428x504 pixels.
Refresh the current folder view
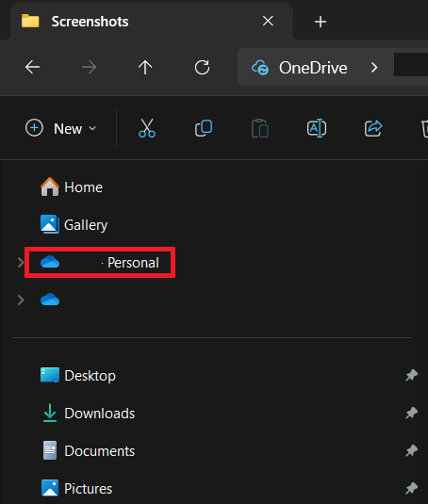point(202,68)
